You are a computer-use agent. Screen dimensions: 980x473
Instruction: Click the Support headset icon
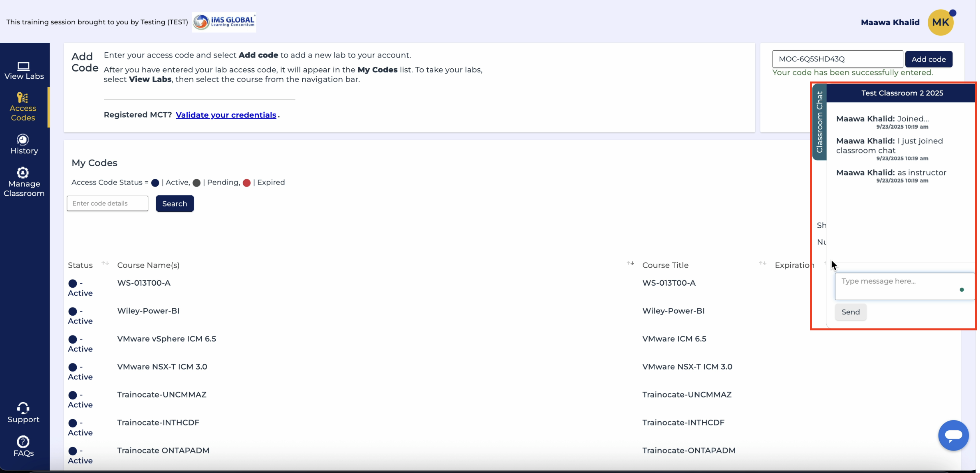[23, 408]
